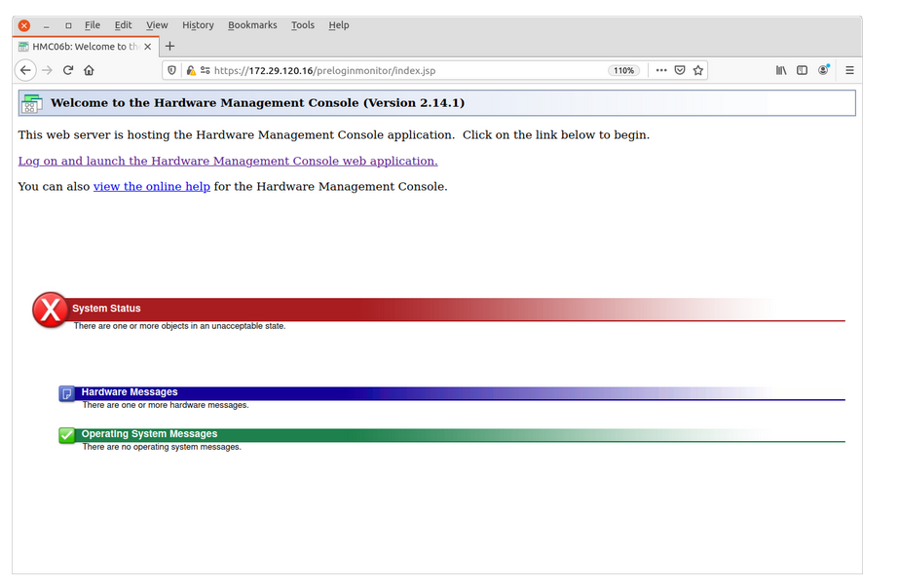Click the green Operating System Messages checkmark icon

coord(67,435)
